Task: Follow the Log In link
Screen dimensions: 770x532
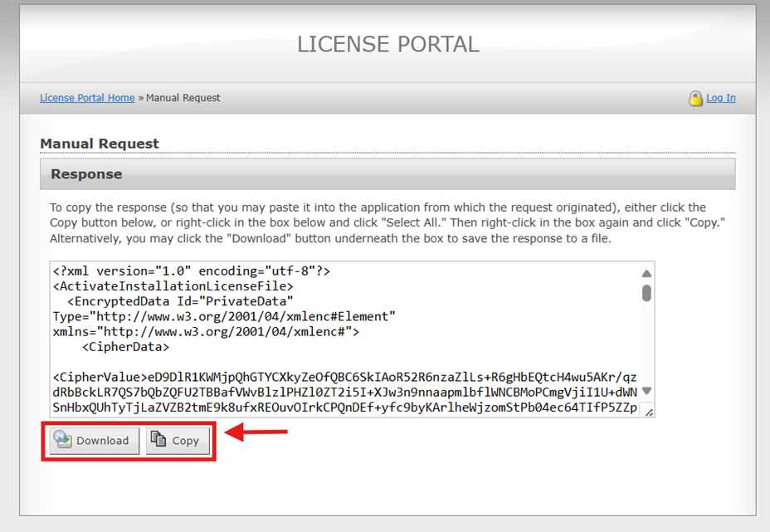Action: pos(720,98)
